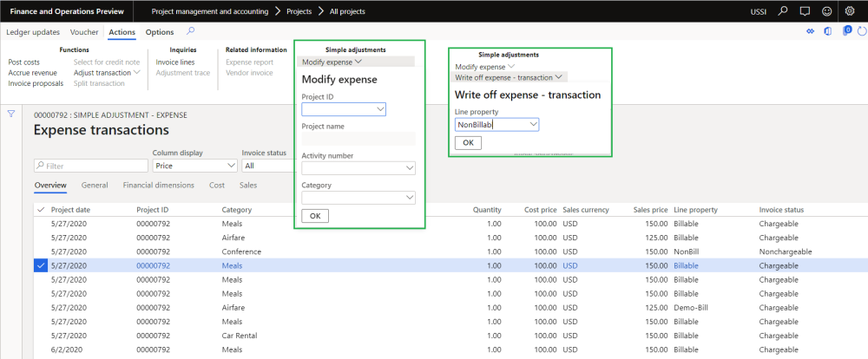Viewport: 868px width, 359px height.
Task: Open project ID link 00000792 in selected row
Action: click(152, 265)
